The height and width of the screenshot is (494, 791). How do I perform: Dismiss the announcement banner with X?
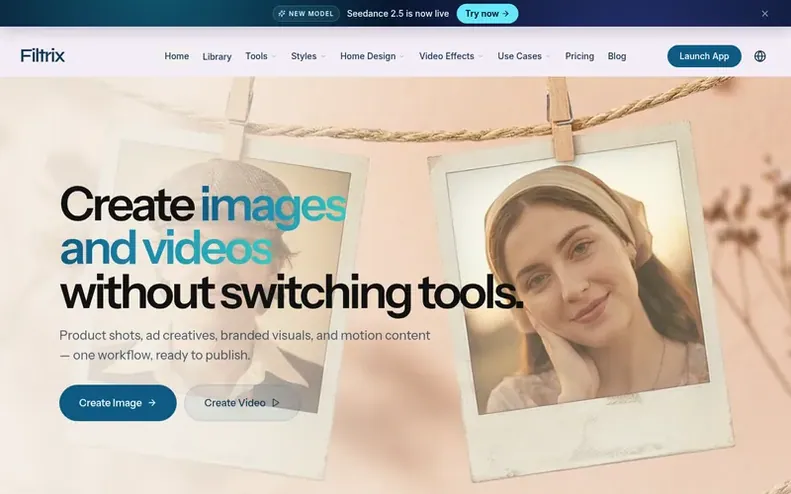pos(765,14)
